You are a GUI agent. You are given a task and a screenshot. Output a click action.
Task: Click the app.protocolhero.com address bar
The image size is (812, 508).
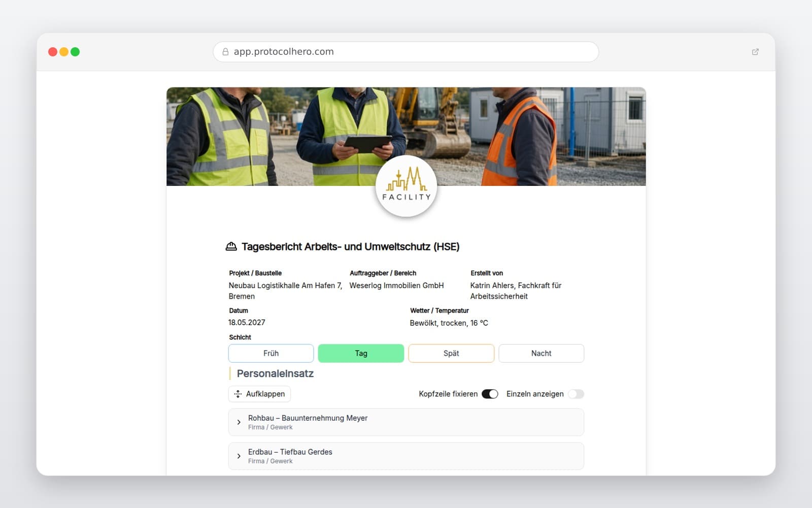pyautogui.click(x=406, y=52)
